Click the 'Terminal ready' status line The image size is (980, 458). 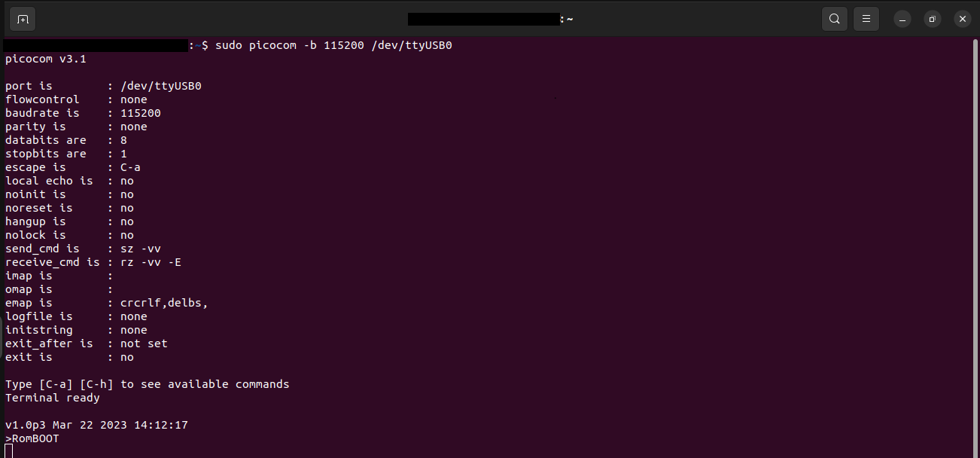coord(53,398)
